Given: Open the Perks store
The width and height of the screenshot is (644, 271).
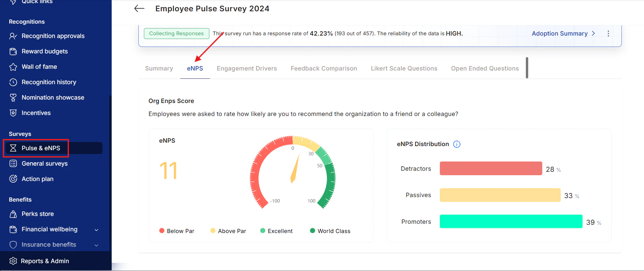Looking at the screenshot, I should click(x=38, y=214).
